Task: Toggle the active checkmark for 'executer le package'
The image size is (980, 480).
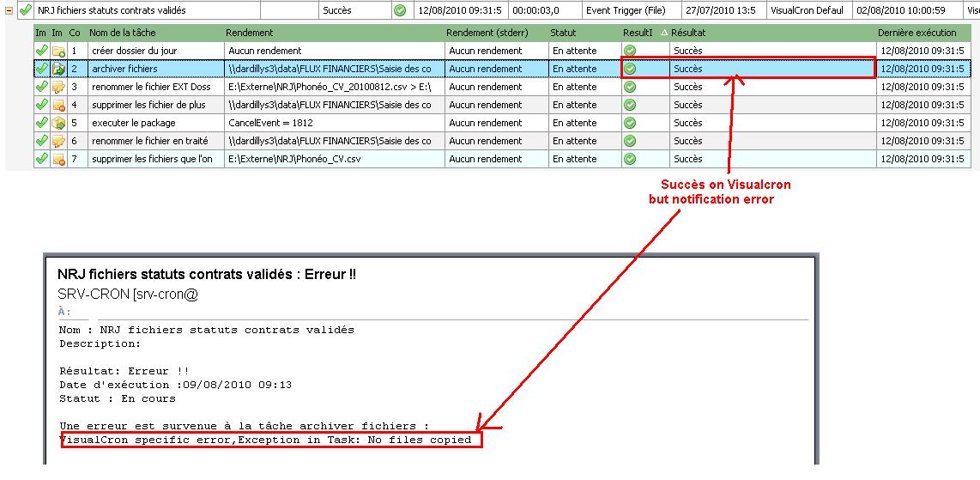Action: 41,123
